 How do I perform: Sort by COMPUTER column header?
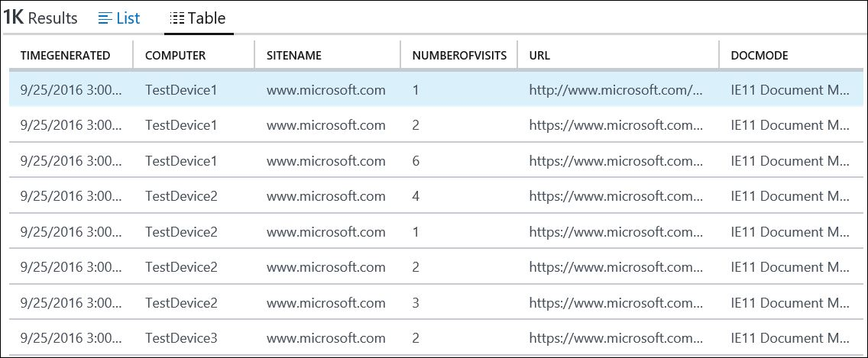pos(175,55)
